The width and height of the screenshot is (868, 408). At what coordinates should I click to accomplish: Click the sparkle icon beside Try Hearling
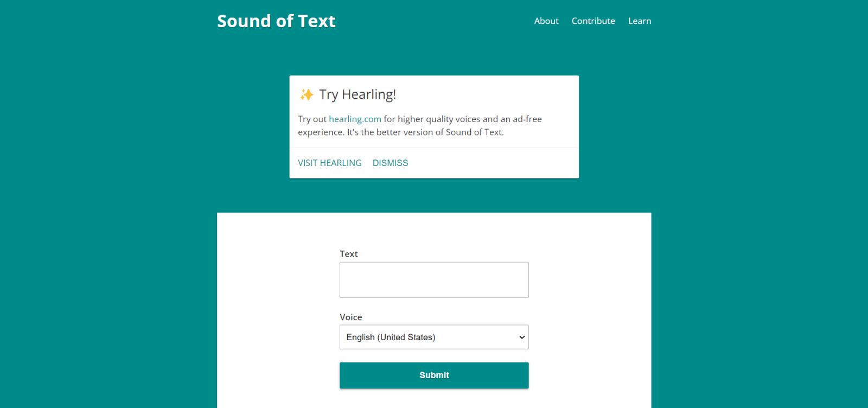[x=307, y=94]
